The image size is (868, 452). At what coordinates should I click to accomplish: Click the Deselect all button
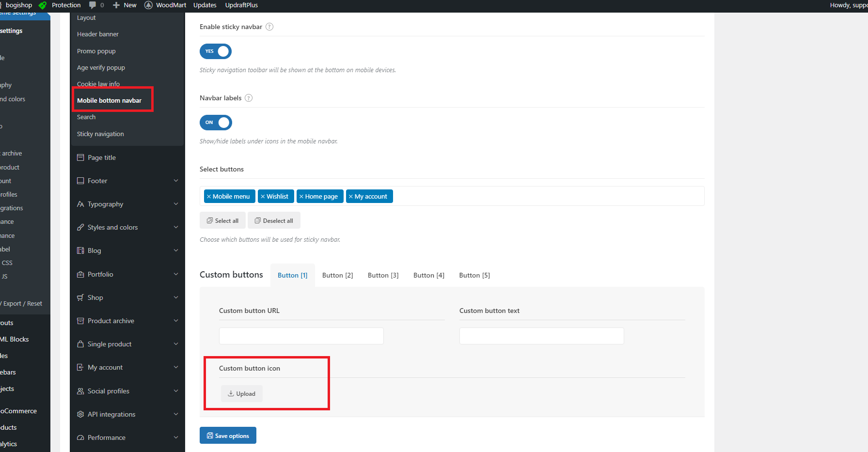[274, 220]
